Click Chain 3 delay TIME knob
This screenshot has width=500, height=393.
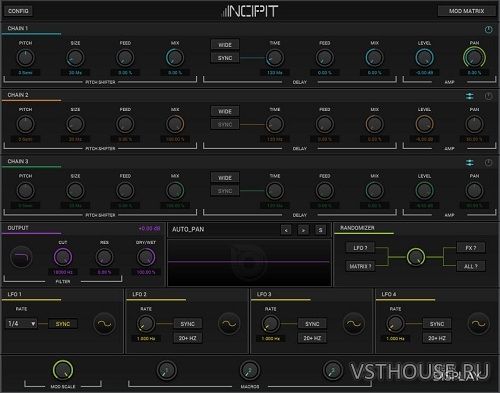click(x=275, y=191)
